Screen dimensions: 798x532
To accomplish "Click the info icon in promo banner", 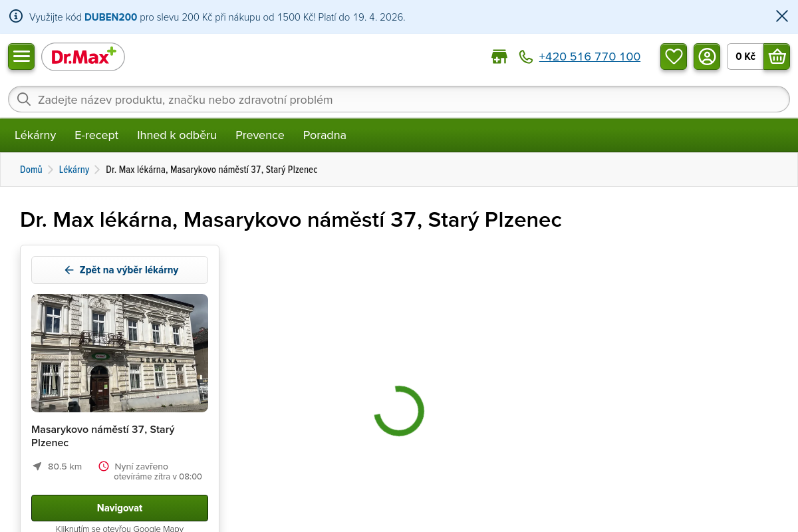I will (16, 17).
